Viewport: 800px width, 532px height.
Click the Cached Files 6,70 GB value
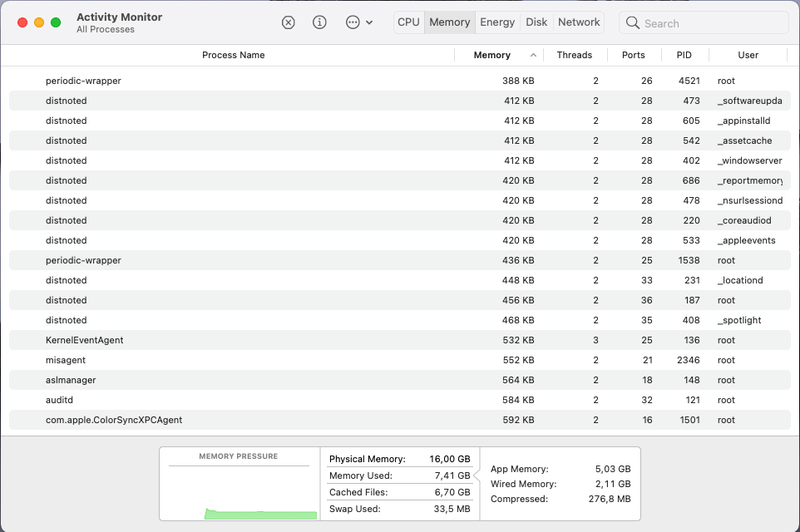click(x=452, y=492)
